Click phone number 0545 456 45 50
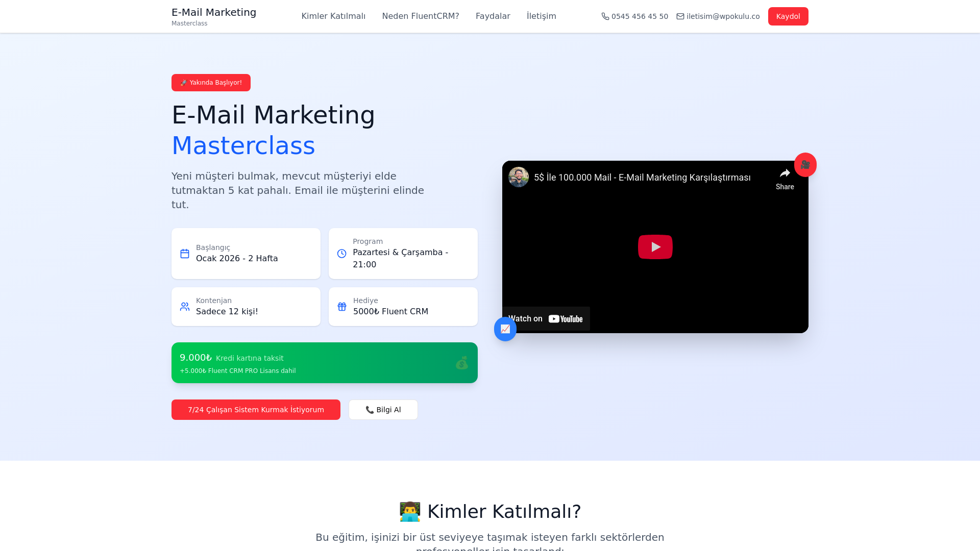Screen dimensions: 980x551 point(640,16)
